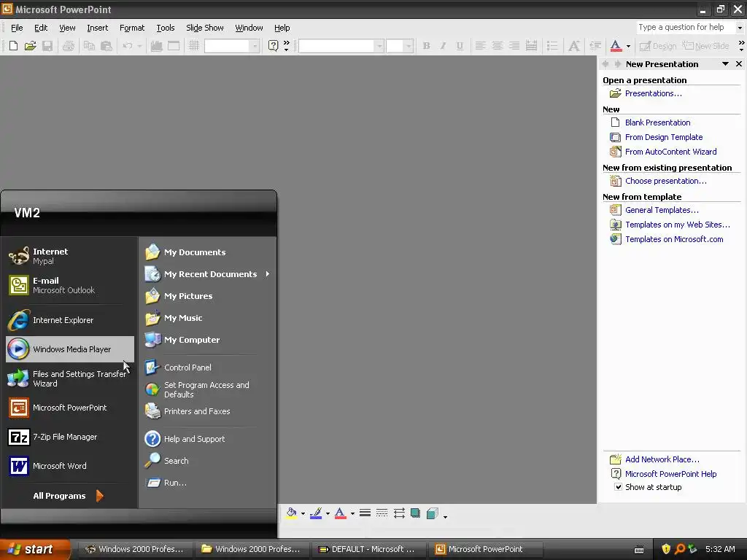Open the Fill Color dropdown arrow

click(x=303, y=513)
